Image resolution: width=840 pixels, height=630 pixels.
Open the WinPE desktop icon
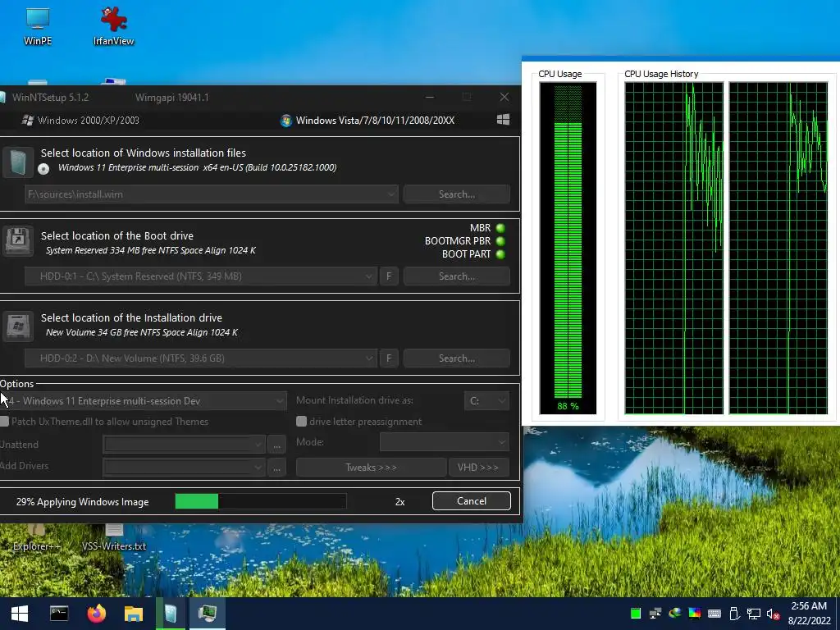pos(38,26)
